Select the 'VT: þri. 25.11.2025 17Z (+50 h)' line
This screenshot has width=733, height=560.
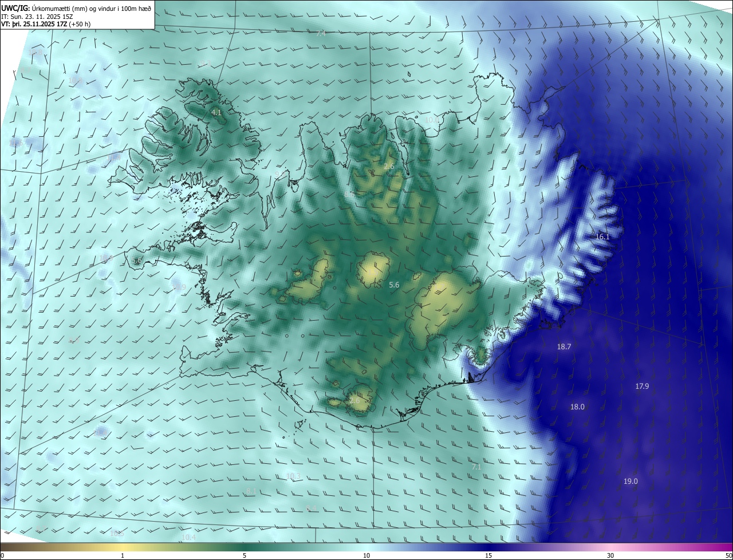(45, 23)
